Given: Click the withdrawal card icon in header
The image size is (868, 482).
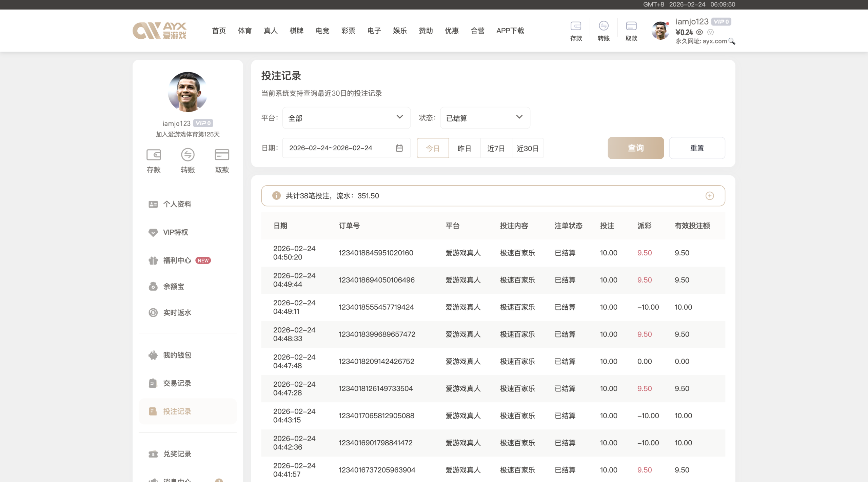Looking at the screenshot, I should 631,26.
